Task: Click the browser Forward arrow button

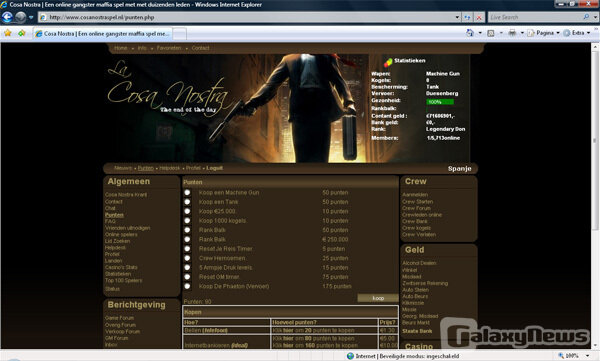Action: coord(21,17)
